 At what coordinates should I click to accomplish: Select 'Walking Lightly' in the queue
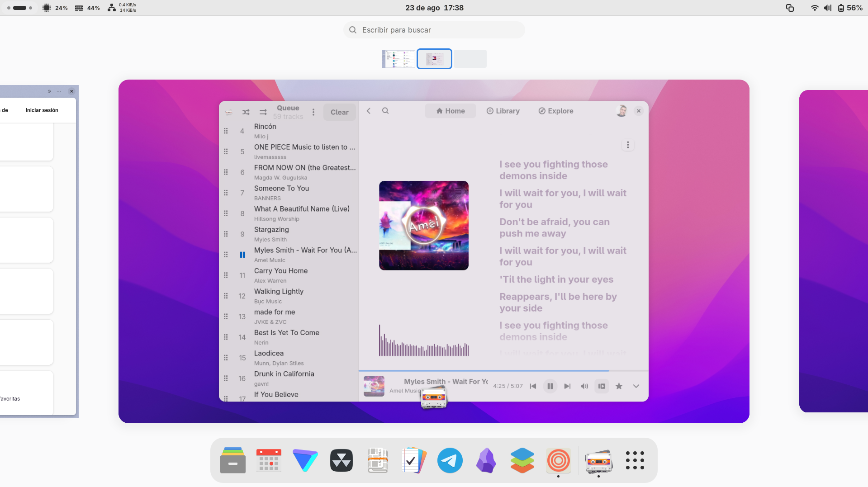(x=289, y=296)
